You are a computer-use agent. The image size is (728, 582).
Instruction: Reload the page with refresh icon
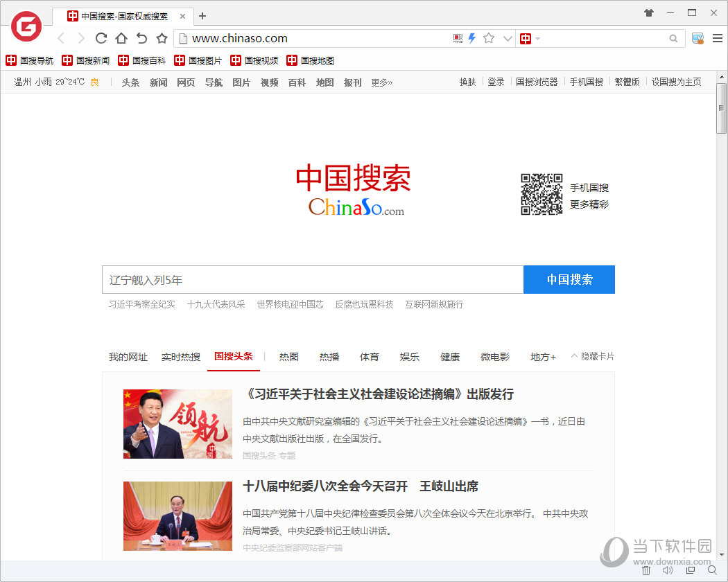101,38
